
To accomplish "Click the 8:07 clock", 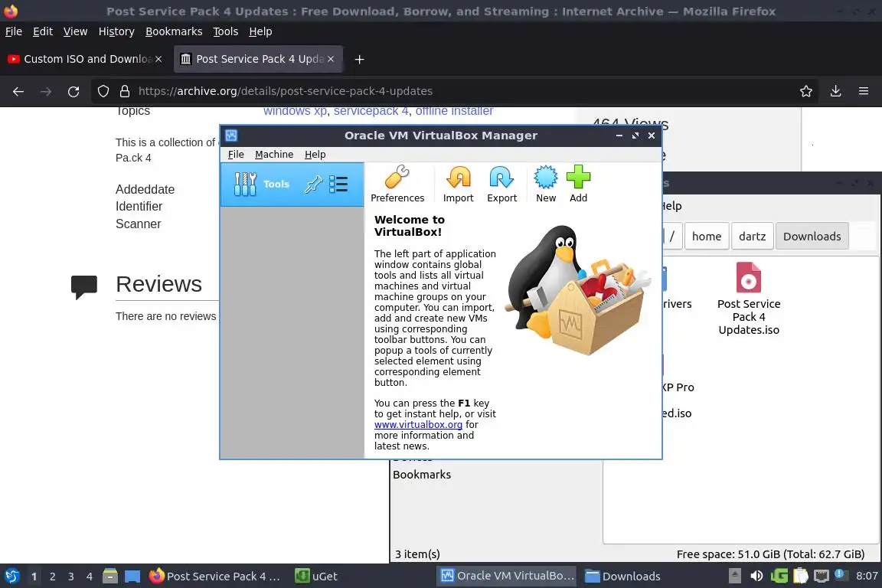I will [866, 577].
